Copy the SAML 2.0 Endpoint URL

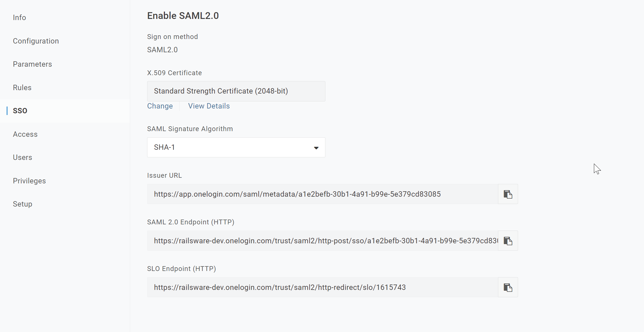pyautogui.click(x=508, y=241)
